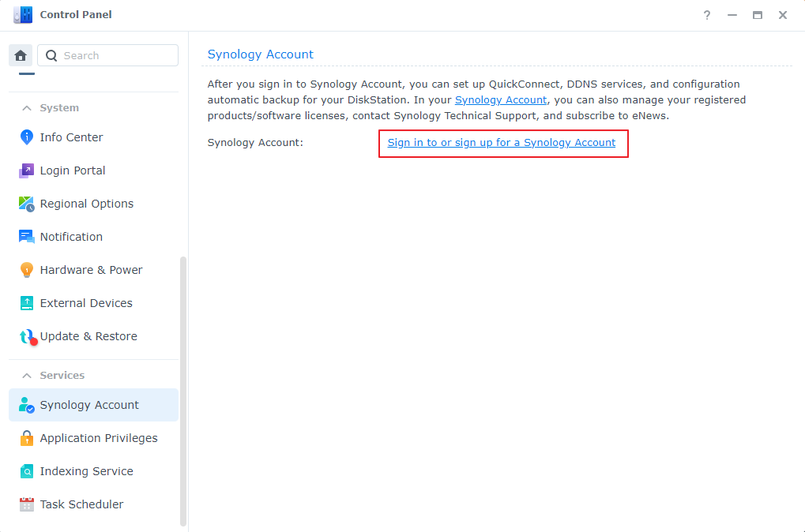Collapse the Services section chevron
This screenshot has width=805, height=532.
pyautogui.click(x=27, y=376)
